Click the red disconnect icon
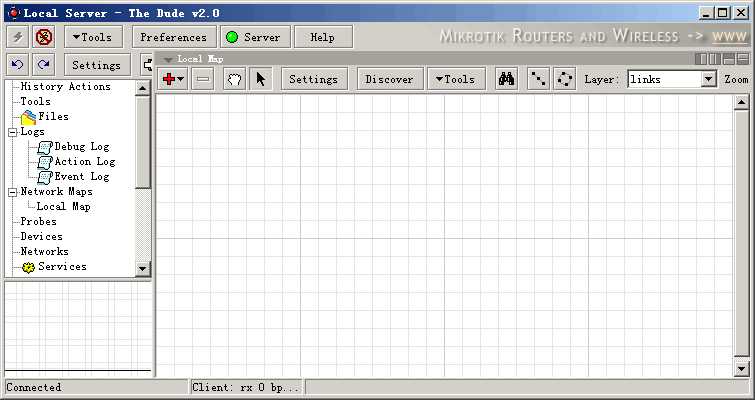Screen dimensions: 755x400 pos(44,37)
